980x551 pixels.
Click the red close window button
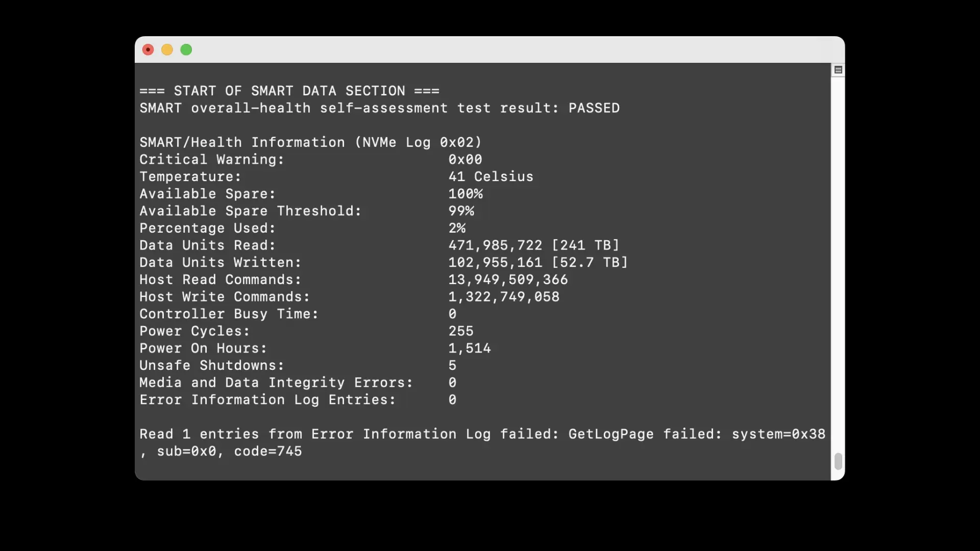148,49
